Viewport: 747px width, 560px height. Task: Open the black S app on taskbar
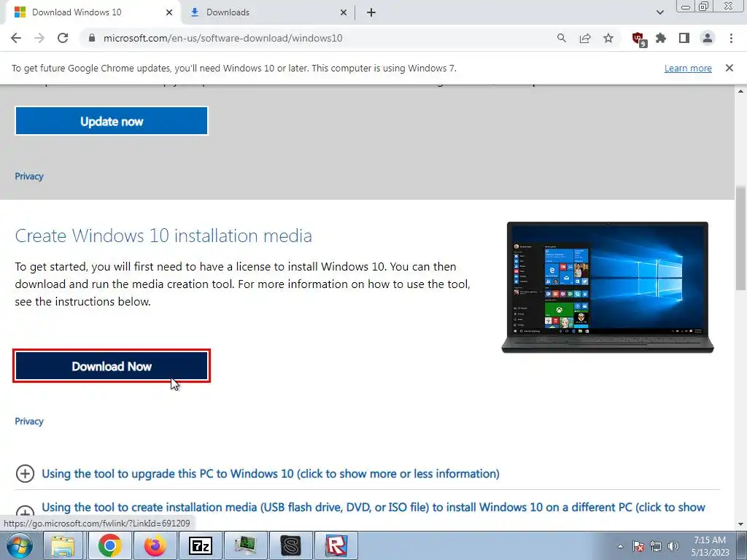[x=290, y=545]
